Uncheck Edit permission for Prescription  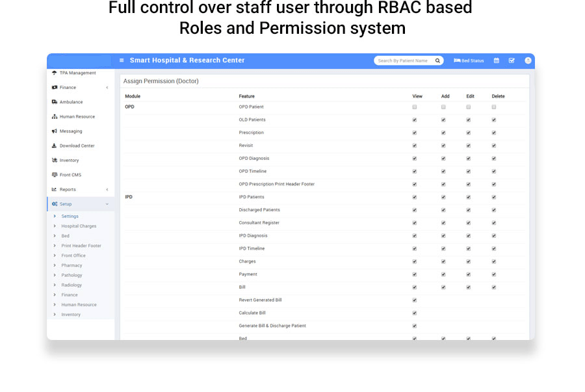tap(469, 133)
